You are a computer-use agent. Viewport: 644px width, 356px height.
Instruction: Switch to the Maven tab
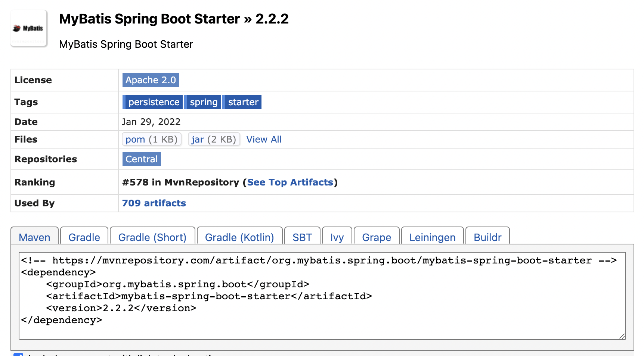tap(34, 237)
